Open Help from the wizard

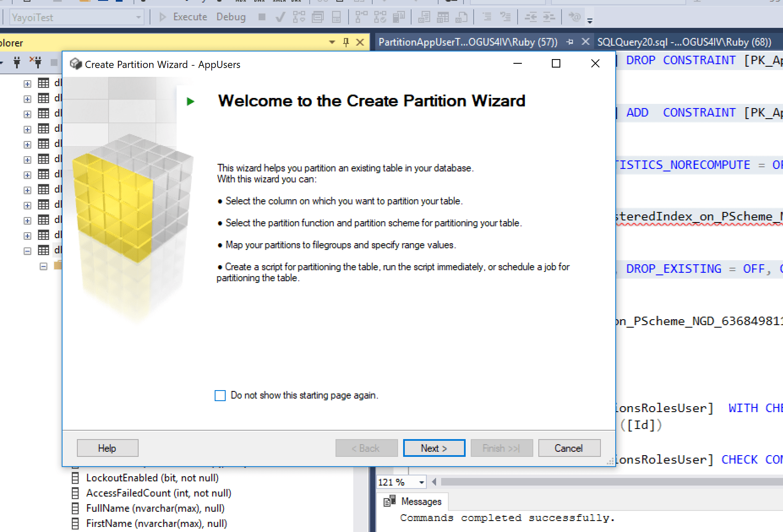pos(107,448)
